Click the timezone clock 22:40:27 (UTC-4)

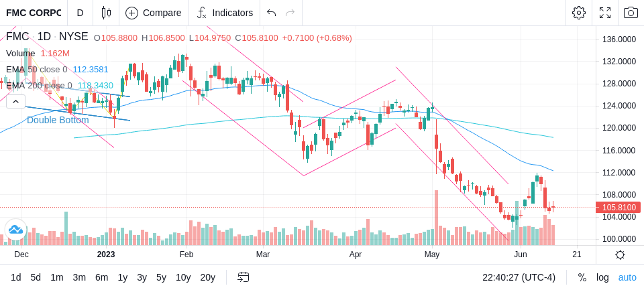[519, 277]
